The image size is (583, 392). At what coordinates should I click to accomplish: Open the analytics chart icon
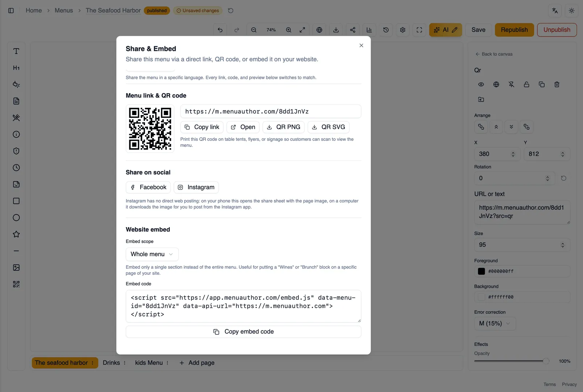tap(369, 30)
